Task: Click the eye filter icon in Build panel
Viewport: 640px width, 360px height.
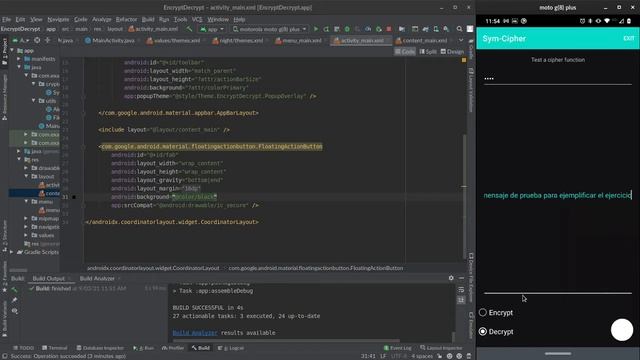Action: (14, 311)
